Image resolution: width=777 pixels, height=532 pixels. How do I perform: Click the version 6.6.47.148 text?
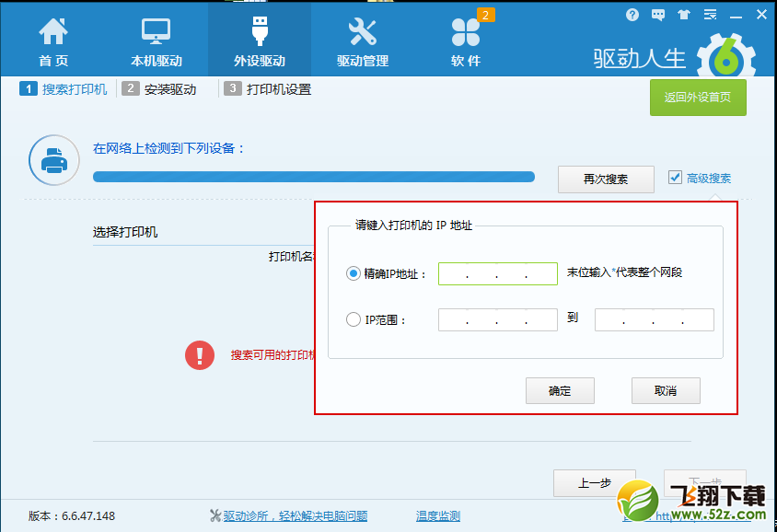click(72, 516)
